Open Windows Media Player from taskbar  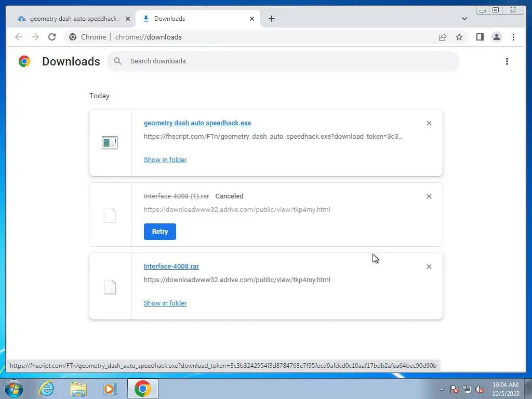coord(110,389)
